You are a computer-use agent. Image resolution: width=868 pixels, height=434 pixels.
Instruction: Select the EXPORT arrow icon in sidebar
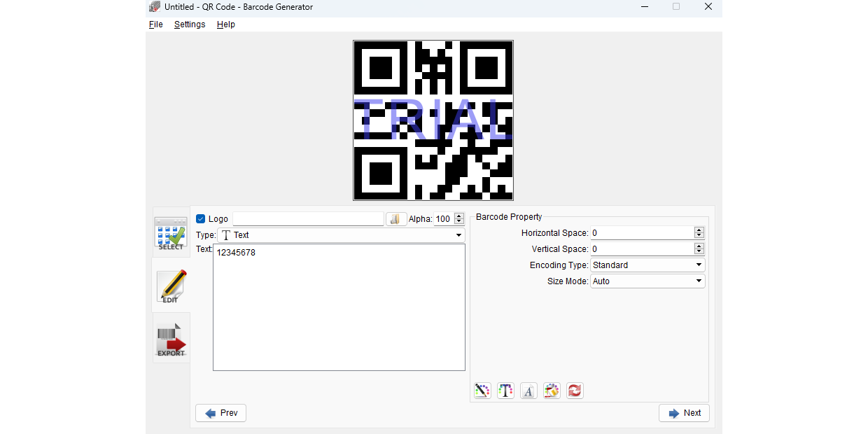tap(170, 338)
